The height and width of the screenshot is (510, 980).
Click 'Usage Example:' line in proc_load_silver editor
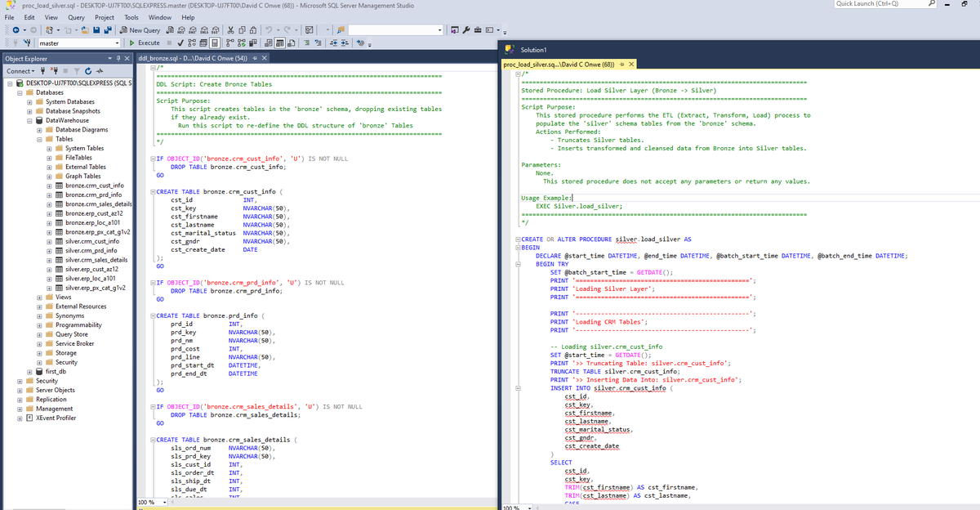(x=546, y=198)
